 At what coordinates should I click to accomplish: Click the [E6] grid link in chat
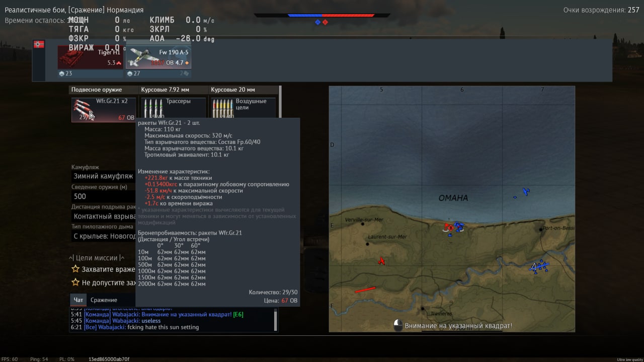(238, 315)
